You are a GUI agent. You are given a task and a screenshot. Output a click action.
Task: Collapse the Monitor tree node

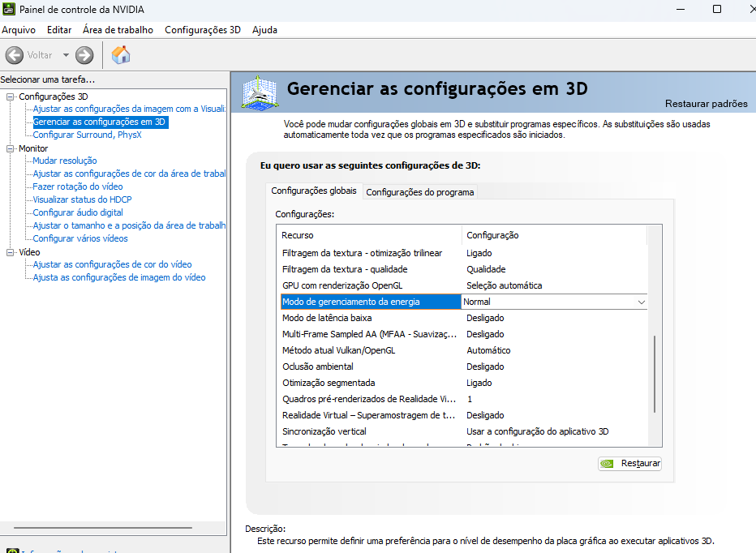click(10, 148)
